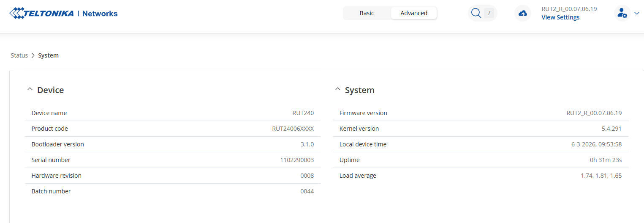This screenshot has height=223, width=644.
Task: Click the slash shortcut key badge
Action: coord(489,13)
